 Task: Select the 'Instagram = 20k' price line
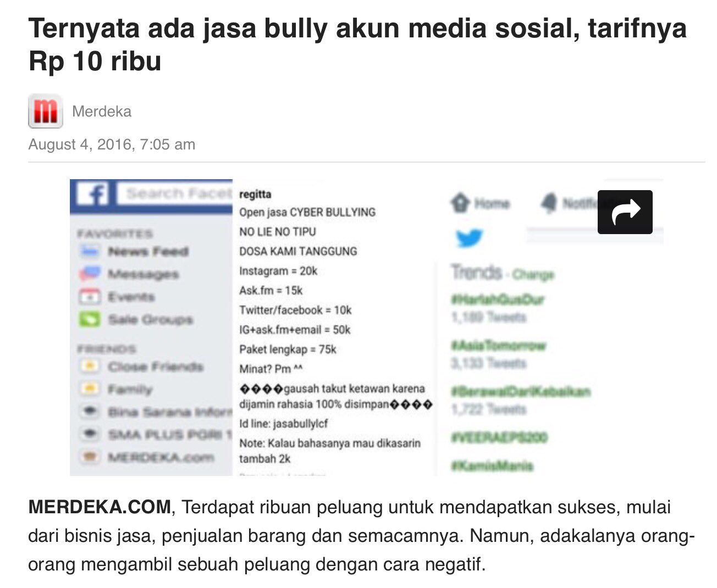[278, 271]
